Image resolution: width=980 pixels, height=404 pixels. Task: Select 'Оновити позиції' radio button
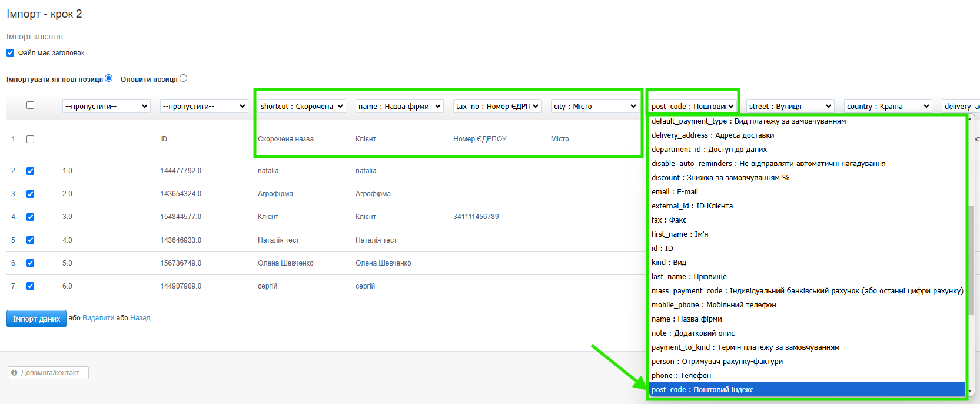183,78
